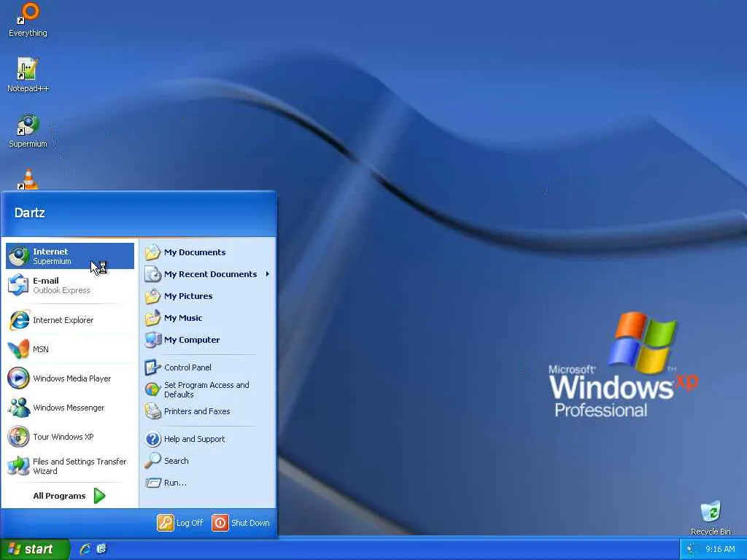This screenshot has height=560, width=747.
Task: Select the Help and Support label
Action: pos(194,439)
